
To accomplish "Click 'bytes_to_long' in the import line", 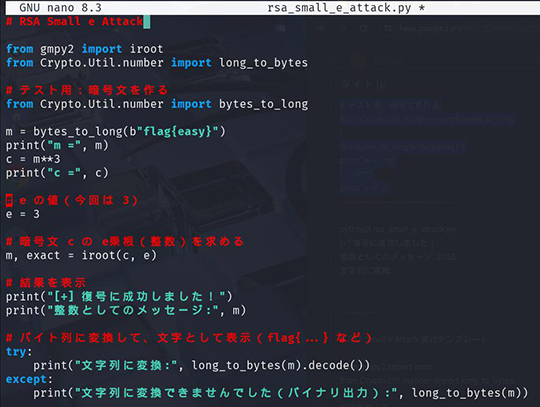I will coord(263,104).
